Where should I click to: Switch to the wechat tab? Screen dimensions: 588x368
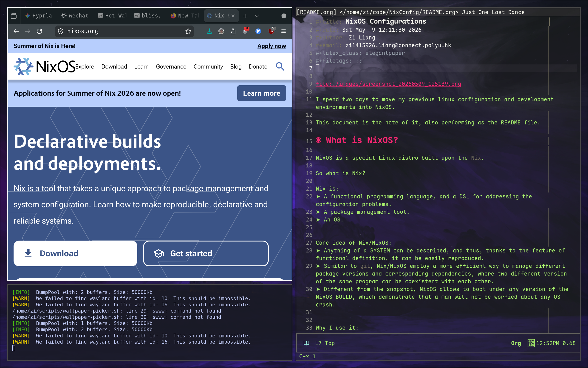coord(76,16)
